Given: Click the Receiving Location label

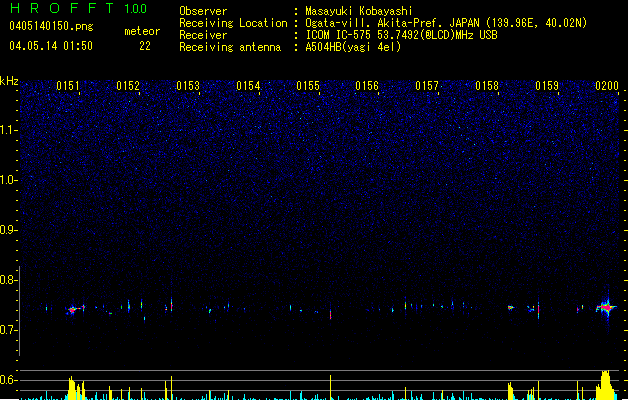Looking at the screenshot, I should click(x=233, y=23).
